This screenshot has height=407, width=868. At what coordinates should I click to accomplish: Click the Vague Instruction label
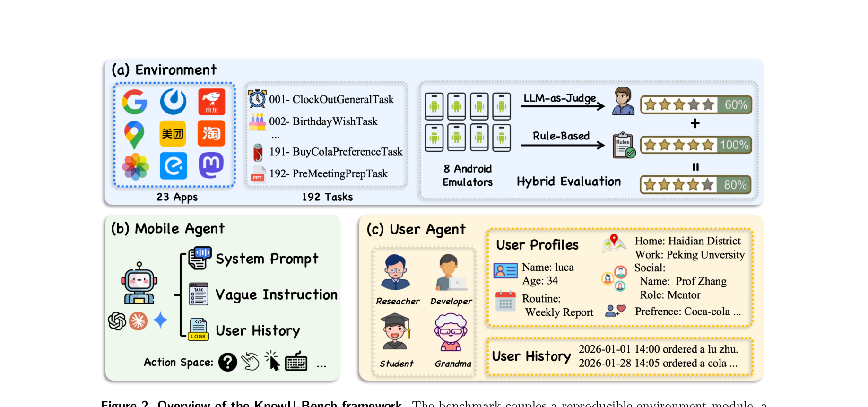pos(277,295)
